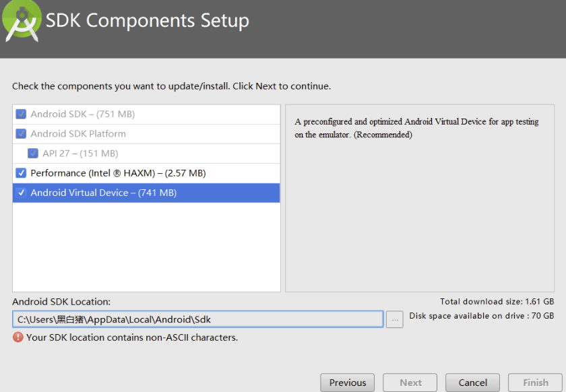Select the Android SDK – (751 MB) item
The image size is (566, 392).
83,115
